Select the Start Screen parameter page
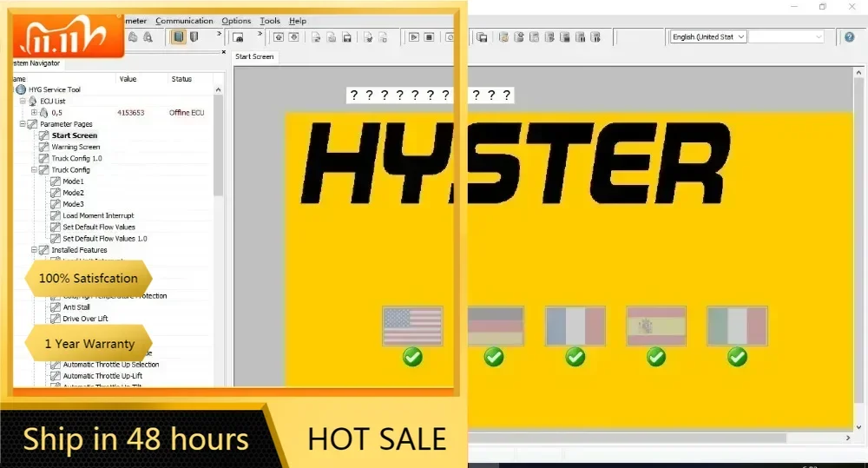The width and height of the screenshot is (868, 468). click(x=74, y=135)
